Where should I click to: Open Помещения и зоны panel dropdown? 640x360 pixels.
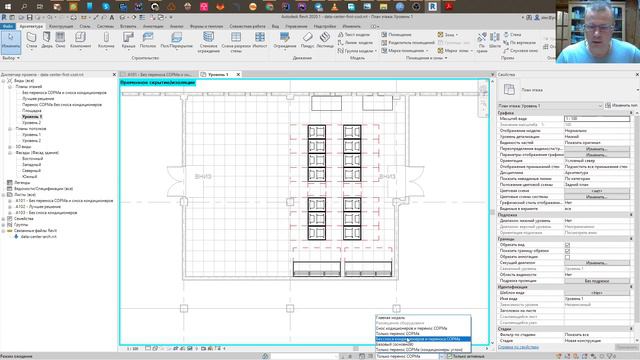click(426, 58)
